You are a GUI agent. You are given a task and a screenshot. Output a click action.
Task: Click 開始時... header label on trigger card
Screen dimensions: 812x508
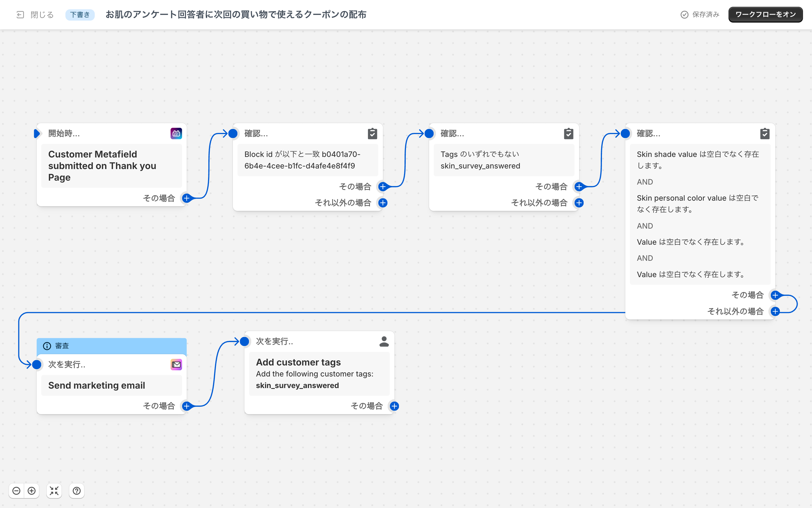click(64, 133)
